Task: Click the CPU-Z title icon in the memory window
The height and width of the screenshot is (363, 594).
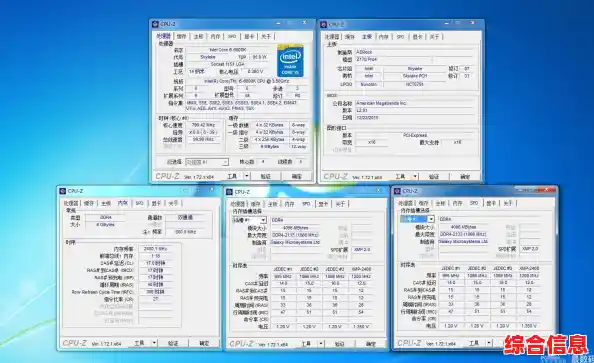Action: (x=63, y=191)
